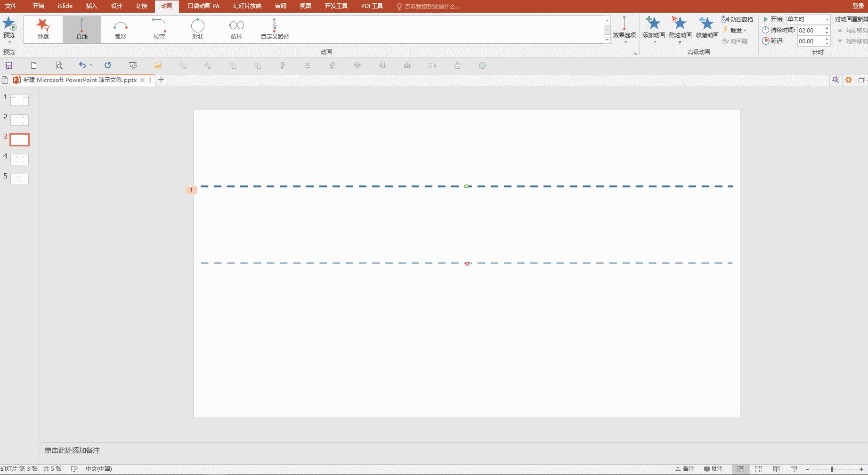868x475 pixels.
Task: Apply the 循环 loop motion path
Action: click(x=236, y=29)
